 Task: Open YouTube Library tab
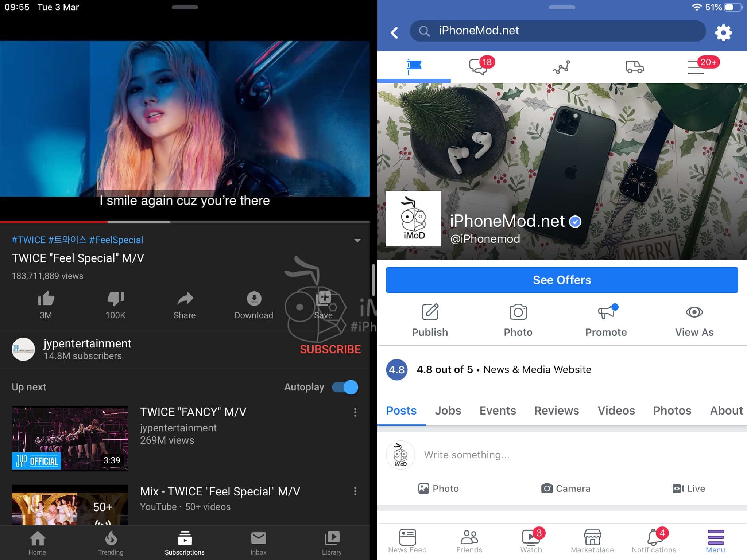tap(332, 543)
